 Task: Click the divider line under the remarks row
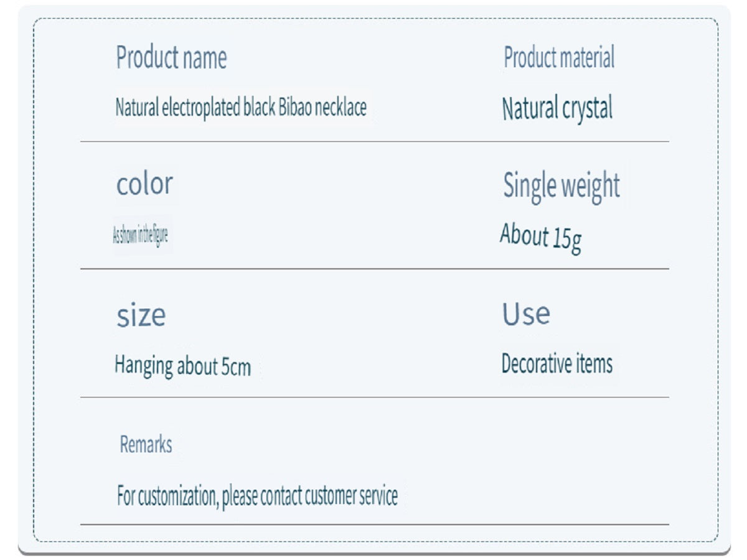click(374, 525)
